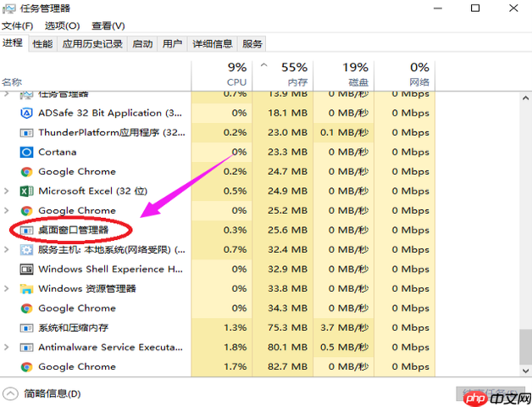This screenshot has width=532, height=407.
Task: Open the 查看(V) menu
Action: point(108,25)
